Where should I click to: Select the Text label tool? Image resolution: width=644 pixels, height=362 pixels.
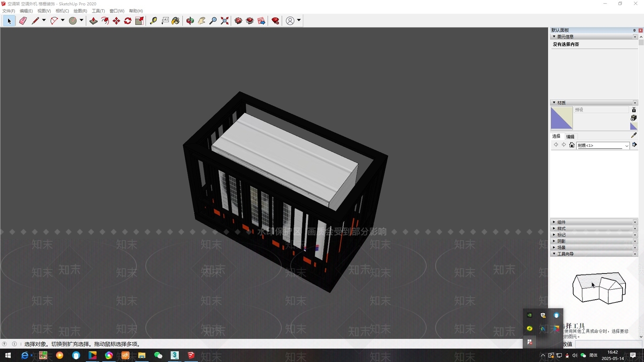(165, 21)
